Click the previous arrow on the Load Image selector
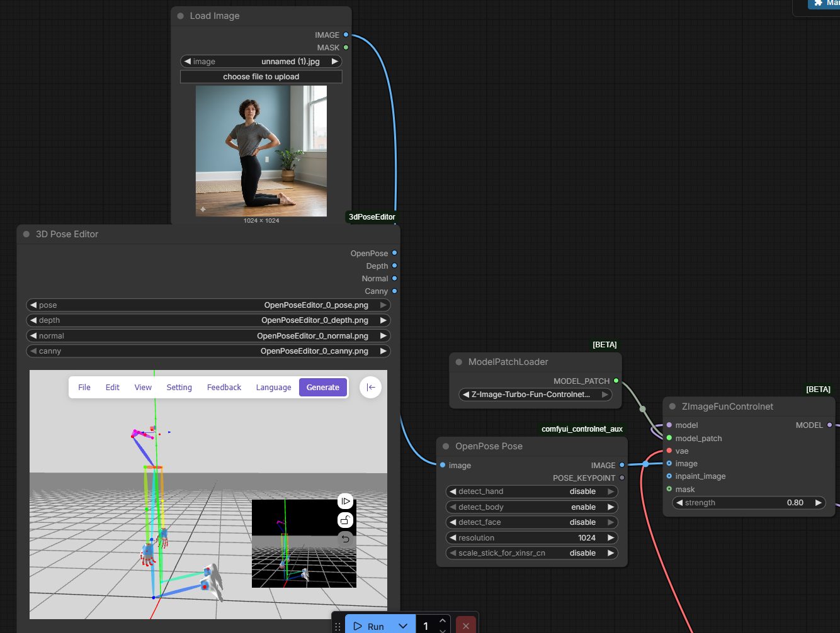 click(x=187, y=61)
